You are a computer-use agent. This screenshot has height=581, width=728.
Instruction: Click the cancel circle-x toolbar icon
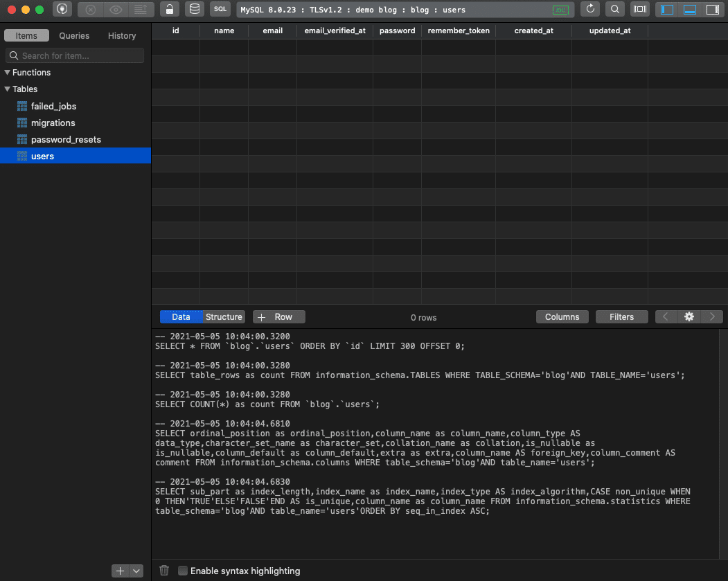point(91,10)
